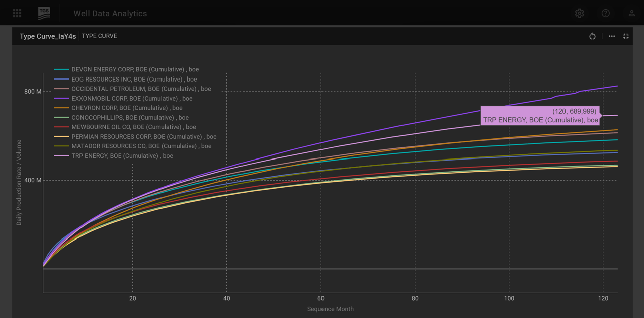Click the 100 x-axis tick label

coord(509,298)
